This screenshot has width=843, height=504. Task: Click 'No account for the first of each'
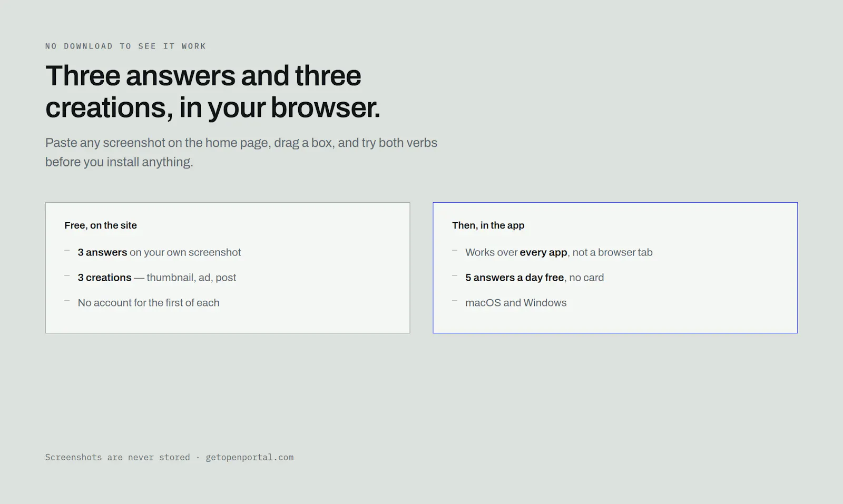tap(149, 303)
